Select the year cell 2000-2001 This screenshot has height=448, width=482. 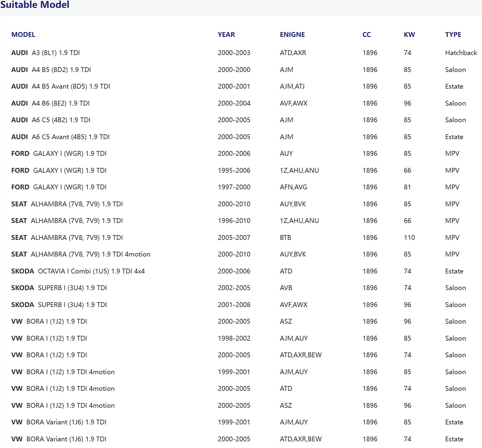234,86
